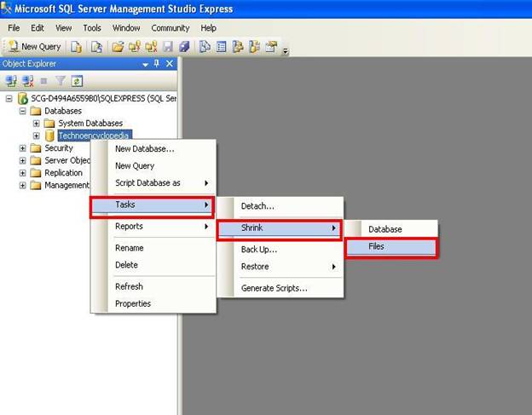Screen dimensions: 532x415
Task: Open the Reports submenu entry
Action: tap(153, 226)
